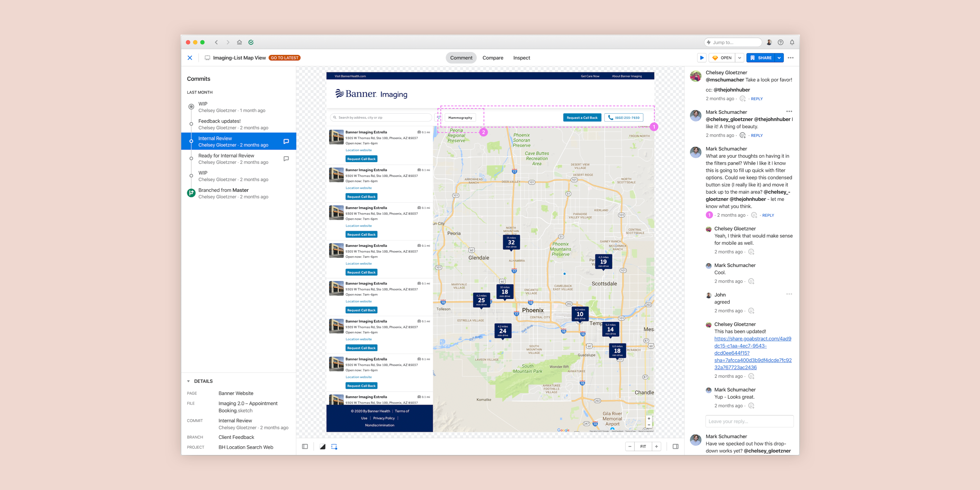This screenshot has height=490, width=980.
Task: Click annotation badge 1 in comment thread
Action: point(709,215)
